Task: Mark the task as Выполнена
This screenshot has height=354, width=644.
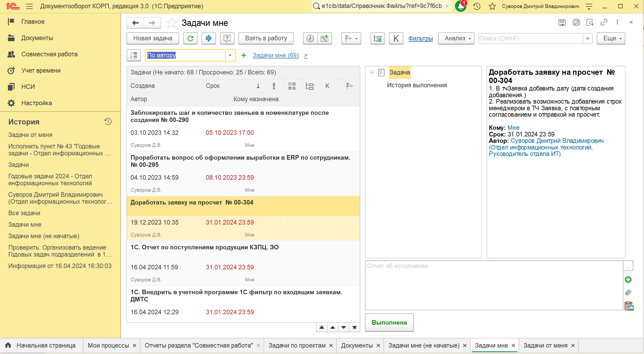Action: pos(389,322)
